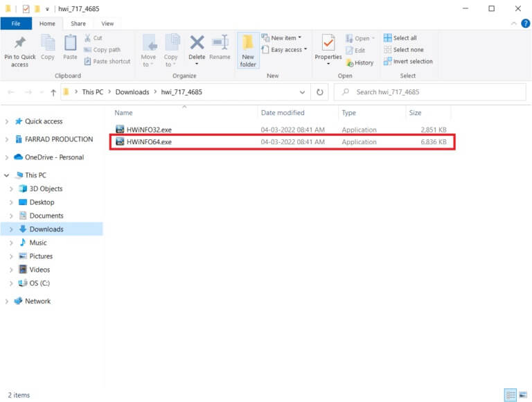Open Documents in navigation pane
This screenshot has width=532, height=402.
pyautogui.click(x=46, y=216)
